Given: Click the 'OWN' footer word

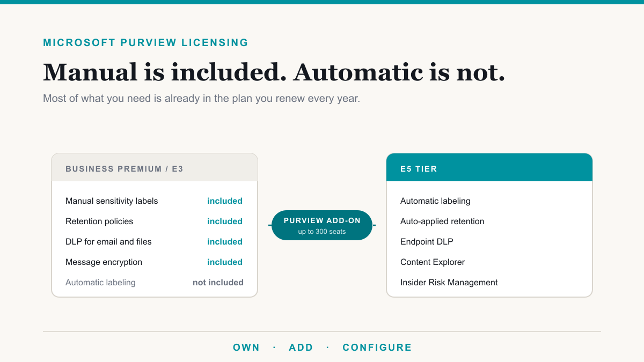Looking at the screenshot, I should pos(246,348).
